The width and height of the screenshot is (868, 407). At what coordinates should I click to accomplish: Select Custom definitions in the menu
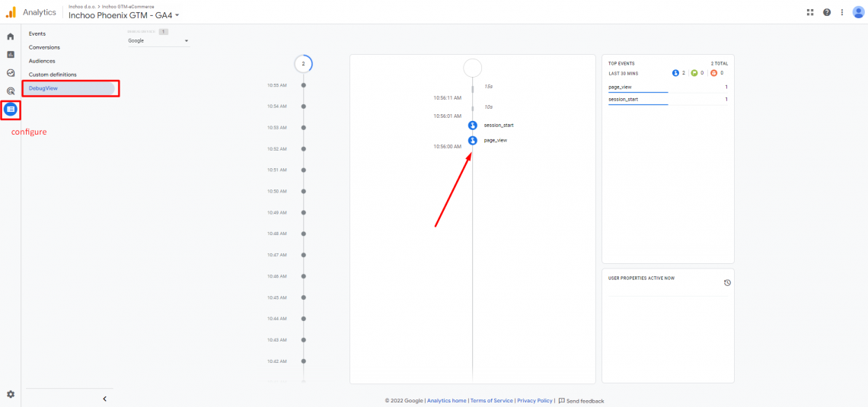point(53,75)
